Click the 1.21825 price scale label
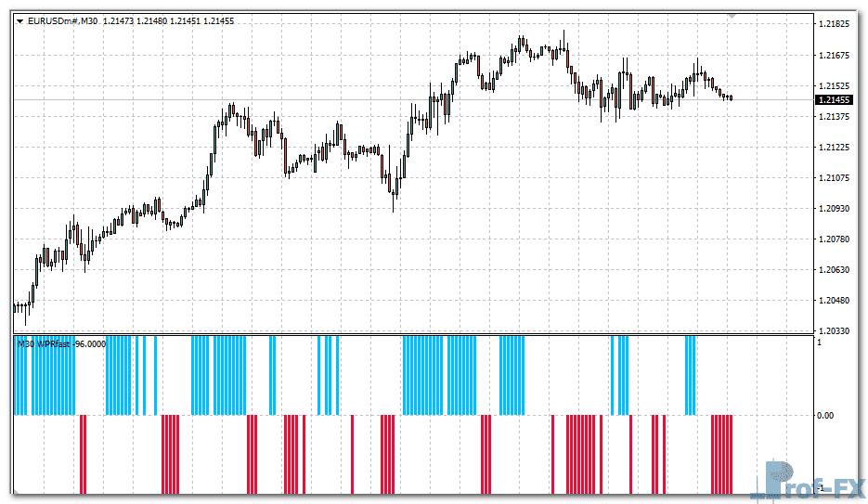The width and height of the screenshot is (868, 504). click(x=835, y=24)
